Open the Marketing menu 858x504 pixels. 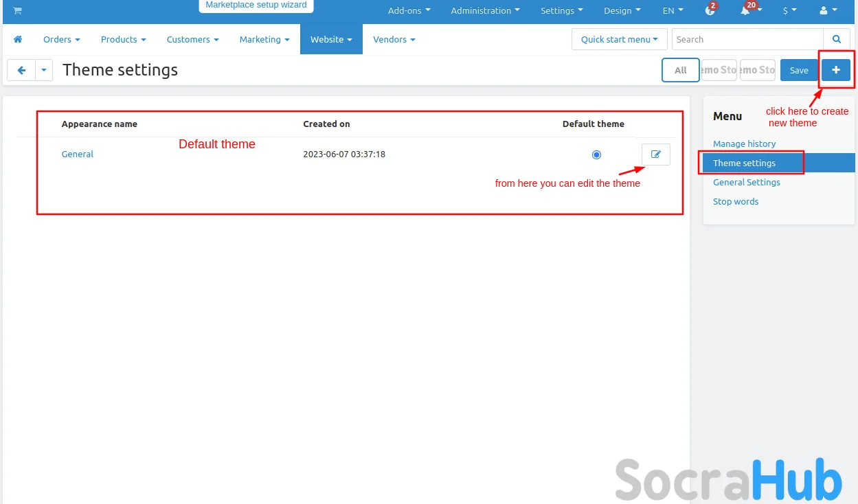click(x=264, y=39)
